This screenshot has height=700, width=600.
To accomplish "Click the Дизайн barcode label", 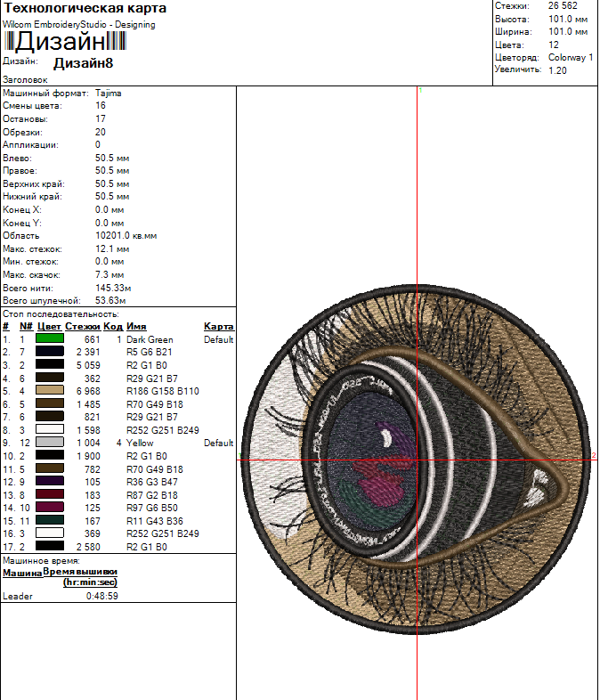I will 65,42.
